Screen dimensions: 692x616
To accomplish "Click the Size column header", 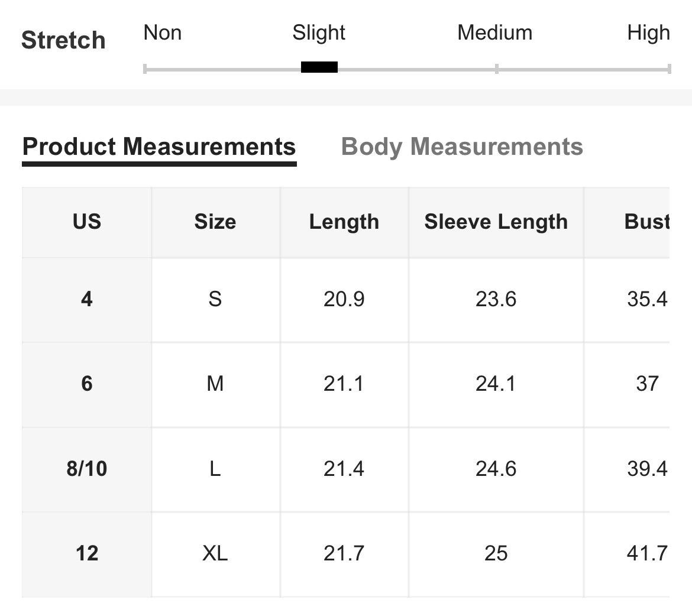I will [x=215, y=222].
